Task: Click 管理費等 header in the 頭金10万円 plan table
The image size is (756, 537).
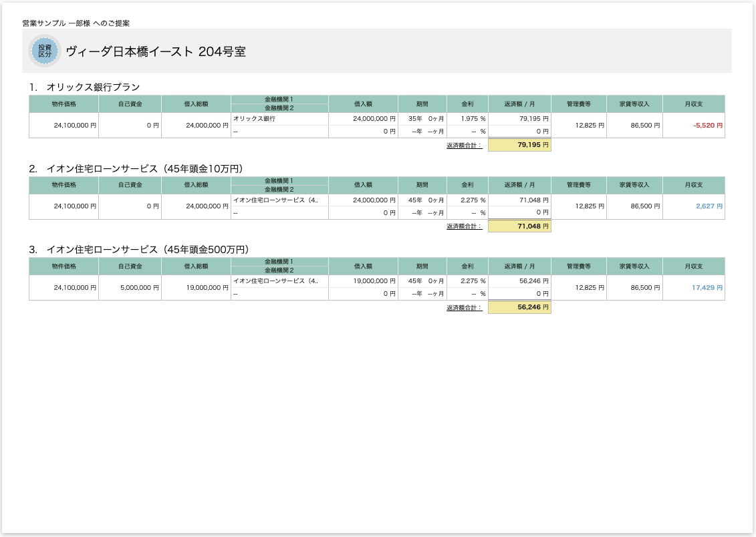Action: coord(579,185)
